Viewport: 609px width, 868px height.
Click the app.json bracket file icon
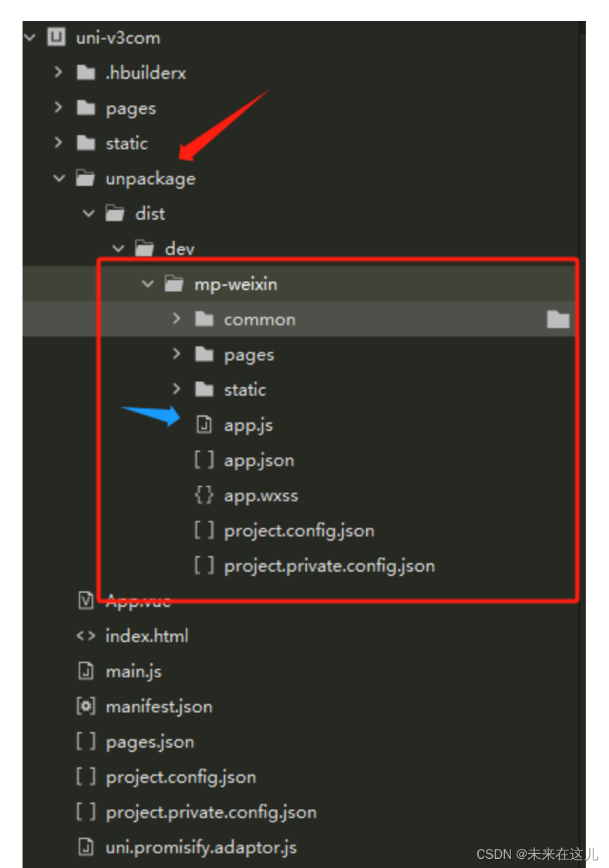(204, 460)
